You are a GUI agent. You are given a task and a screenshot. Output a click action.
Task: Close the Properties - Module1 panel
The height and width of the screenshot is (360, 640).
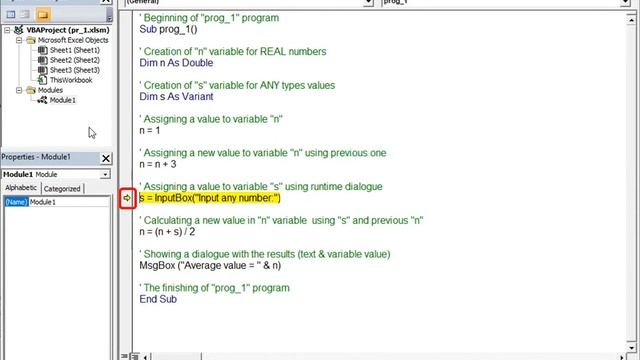106,158
